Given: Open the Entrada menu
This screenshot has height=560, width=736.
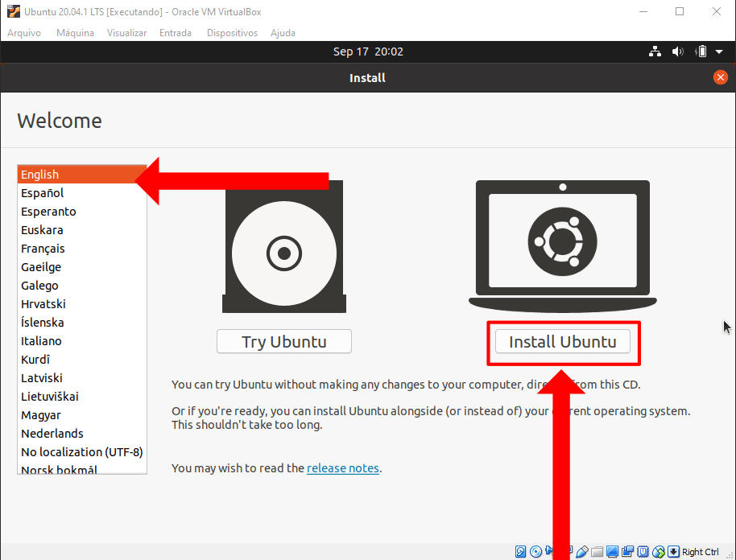Looking at the screenshot, I should tap(176, 33).
